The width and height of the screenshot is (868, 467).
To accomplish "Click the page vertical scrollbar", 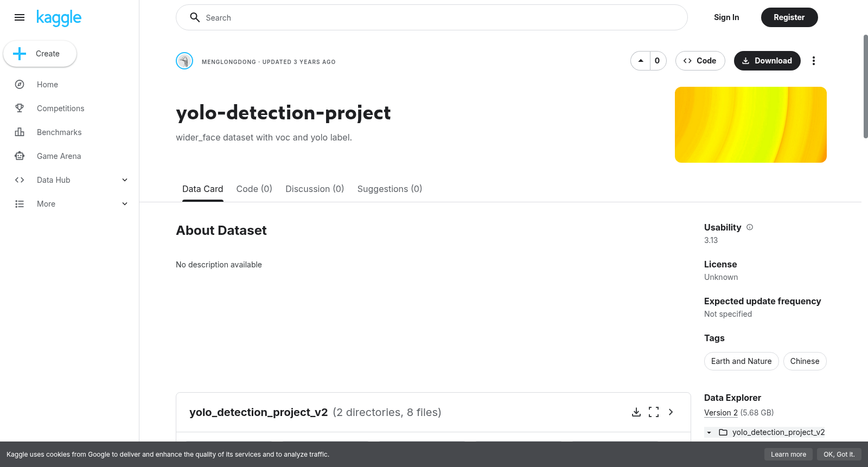I will pyautogui.click(x=865, y=87).
